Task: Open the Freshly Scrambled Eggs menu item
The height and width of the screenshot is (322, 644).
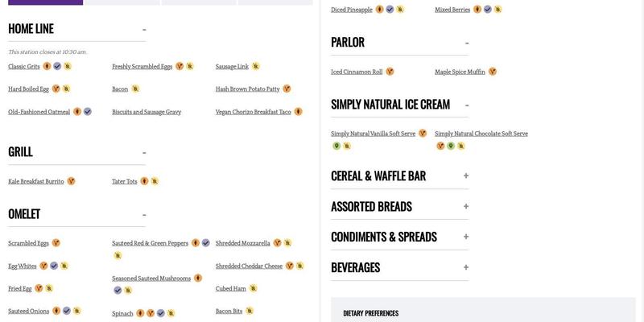Action: (142, 67)
